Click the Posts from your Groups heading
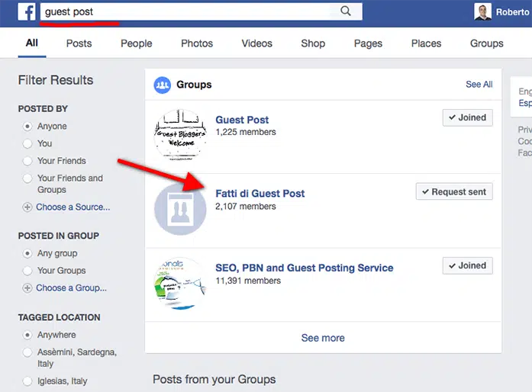Viewport: 532px width, 392px height. click(x=214, y=380)
